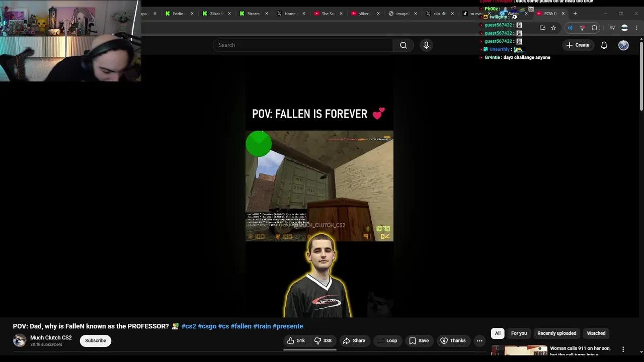
Task: Start voice search with the microphone icon
Action: [x=426, y=45]
